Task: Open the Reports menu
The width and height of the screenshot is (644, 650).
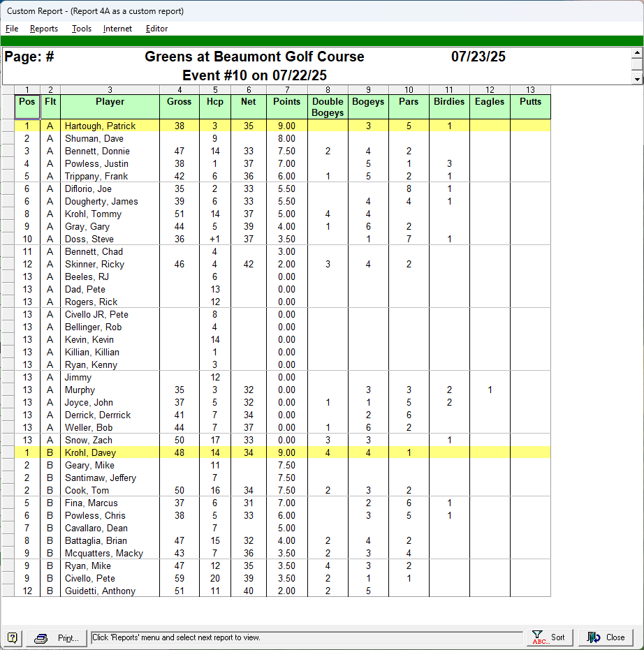Action: [x=43, y=29]
